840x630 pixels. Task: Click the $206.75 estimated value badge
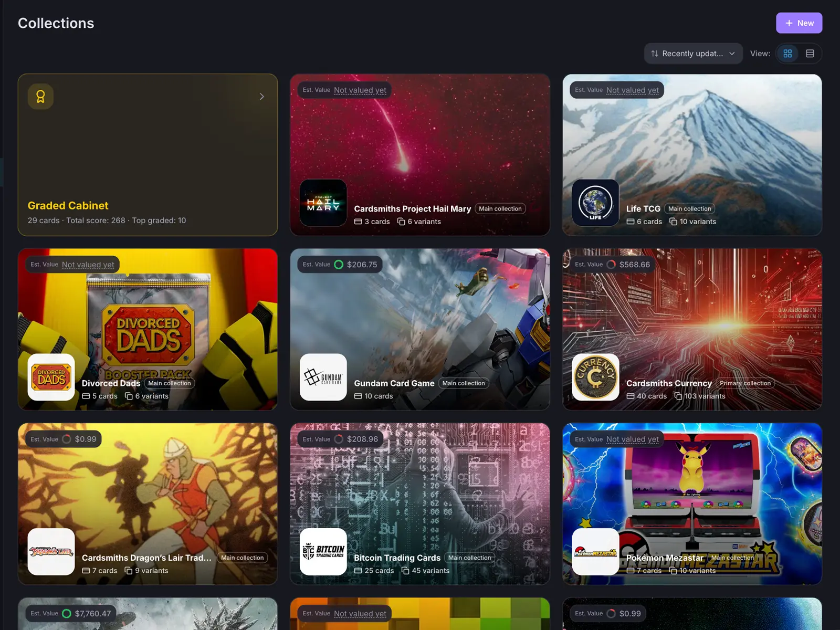pos(340,265)
